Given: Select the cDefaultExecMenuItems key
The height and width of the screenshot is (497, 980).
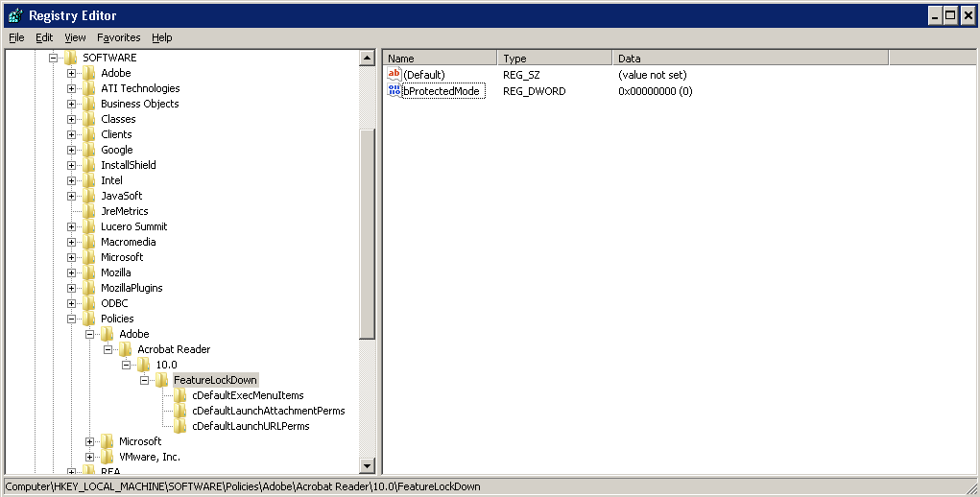Looking at the screenshot, I should point(249,395).
